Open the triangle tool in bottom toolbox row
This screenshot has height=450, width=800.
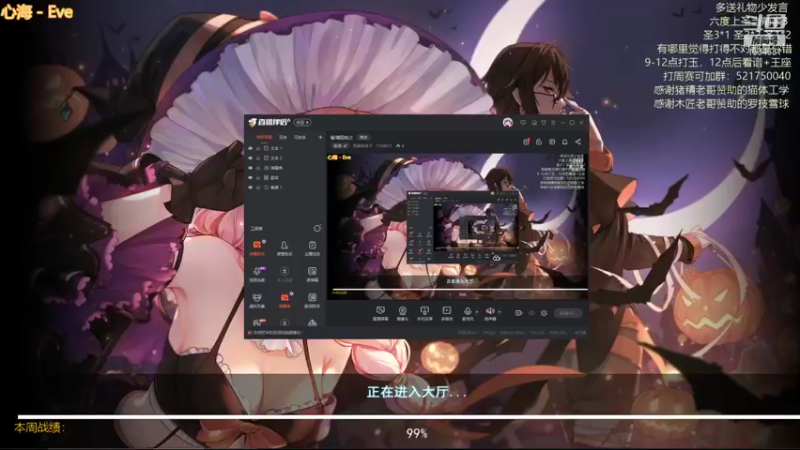(312, 322)
